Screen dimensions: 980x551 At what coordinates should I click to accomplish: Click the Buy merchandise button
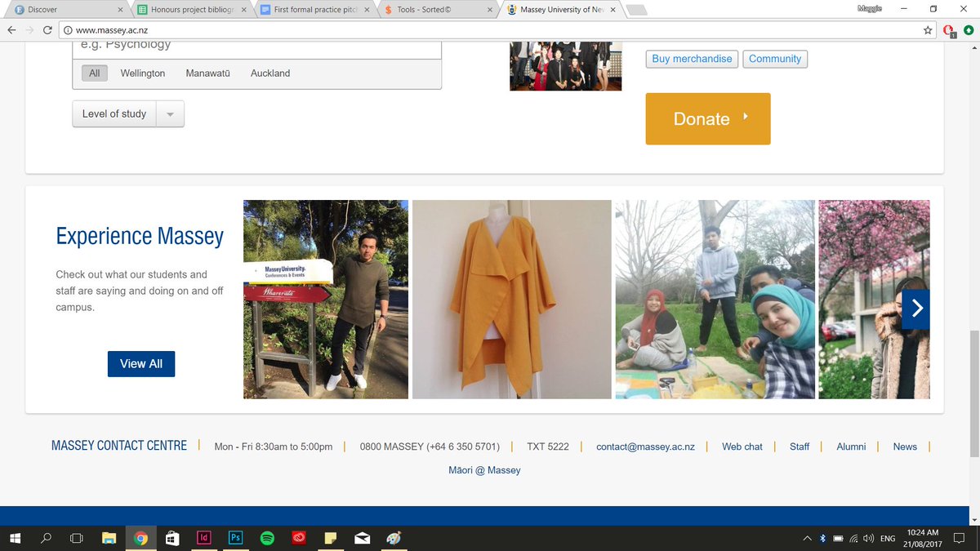click(692, 59)
